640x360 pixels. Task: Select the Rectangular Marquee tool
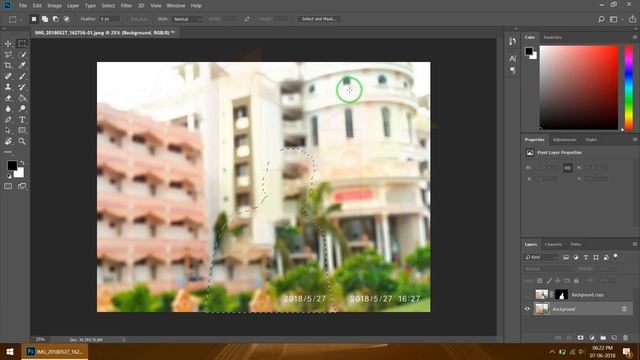pos(22,44)
